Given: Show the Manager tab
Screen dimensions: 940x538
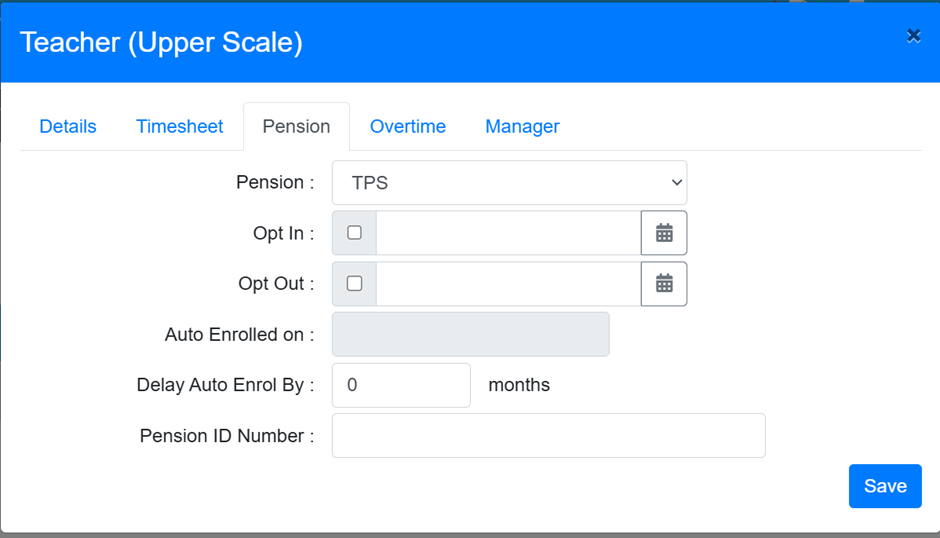Looking at the screenshot, I should pos(522,127).
